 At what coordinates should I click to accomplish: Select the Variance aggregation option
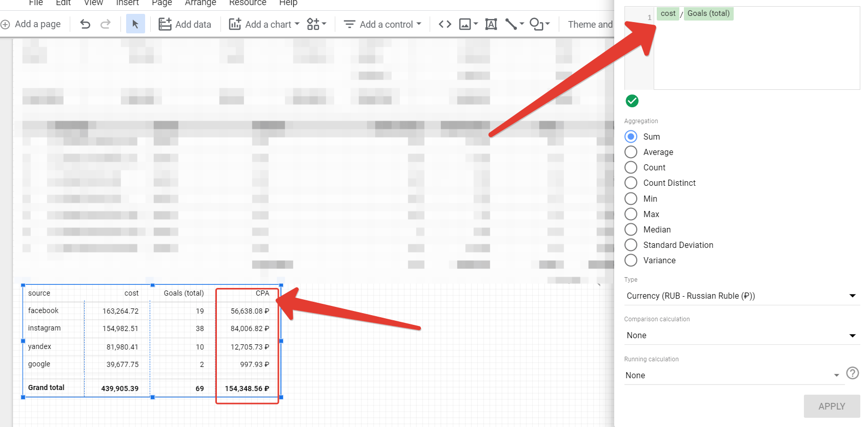coord(631,260)
